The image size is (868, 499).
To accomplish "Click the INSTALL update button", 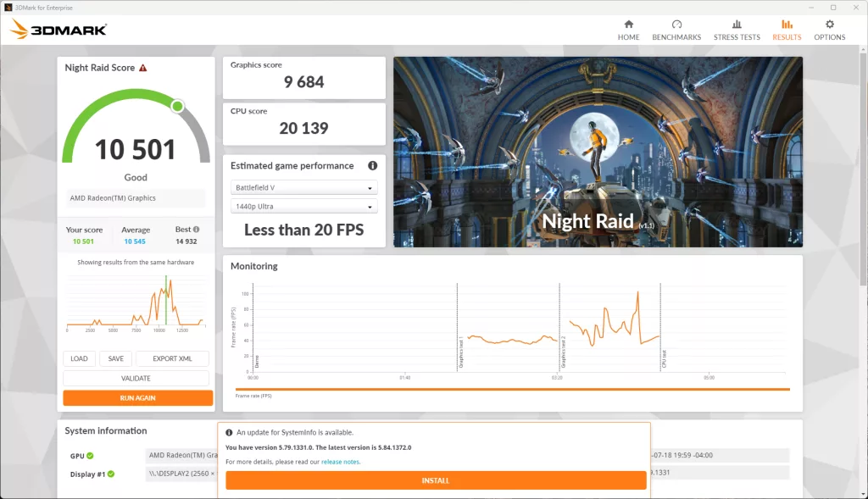I will coord(436,480).
